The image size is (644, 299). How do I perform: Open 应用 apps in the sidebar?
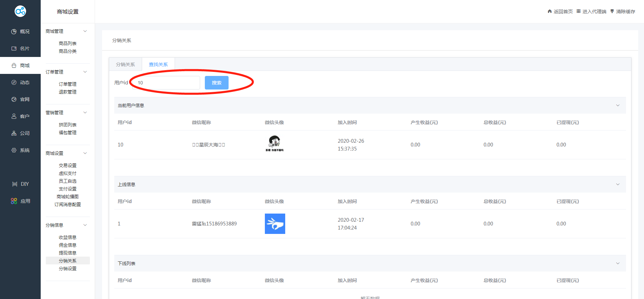(x=20, y=201)
